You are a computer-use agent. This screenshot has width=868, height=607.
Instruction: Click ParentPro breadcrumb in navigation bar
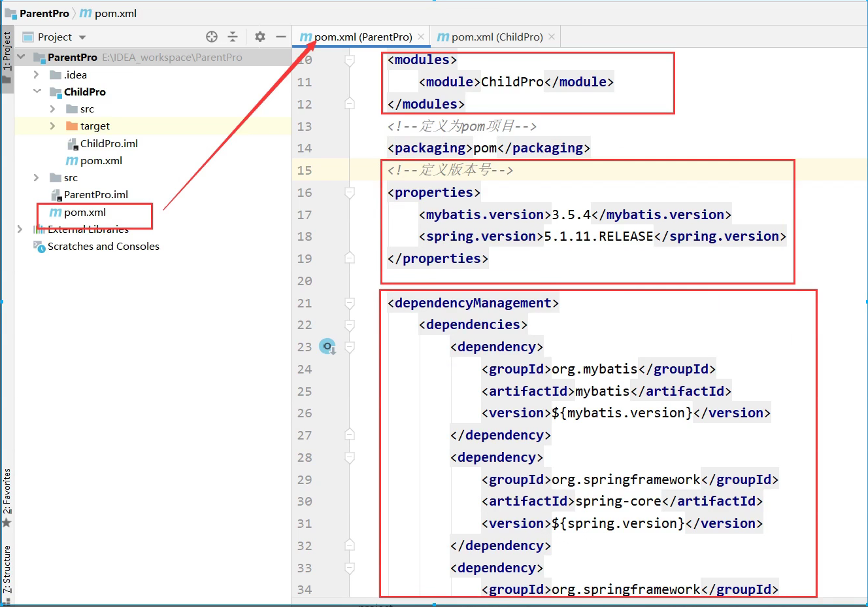click(x=37, y=13)
